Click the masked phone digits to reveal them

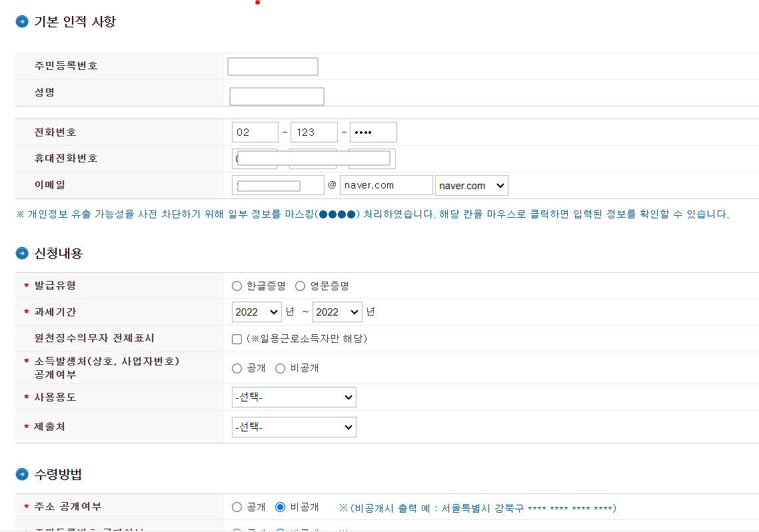373,132
